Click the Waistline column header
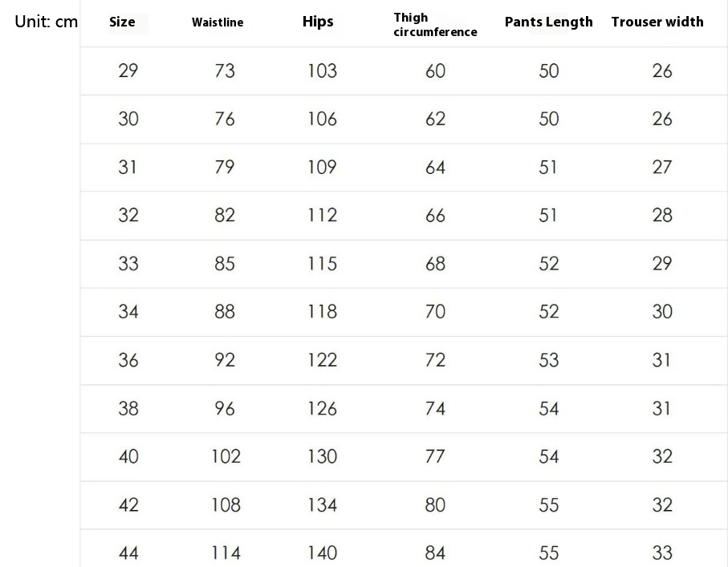The width and height of the screenshot is (728, 567). [x=218, y=22]
